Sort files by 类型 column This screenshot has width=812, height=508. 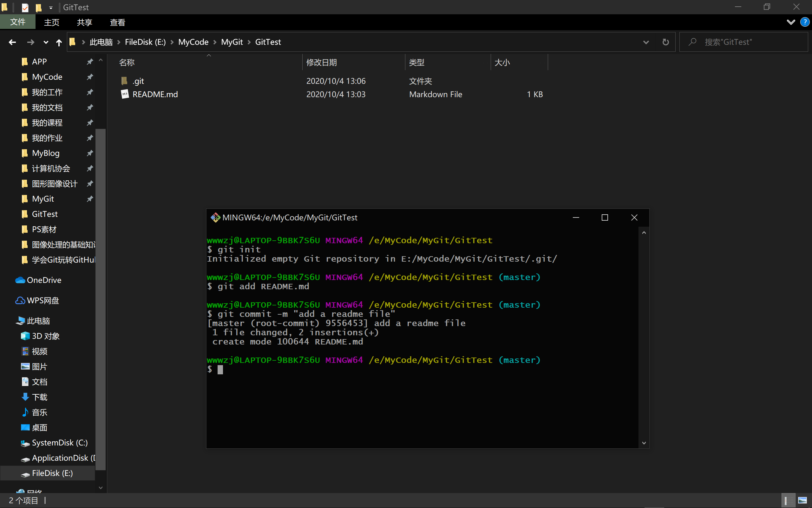point(448,62)
